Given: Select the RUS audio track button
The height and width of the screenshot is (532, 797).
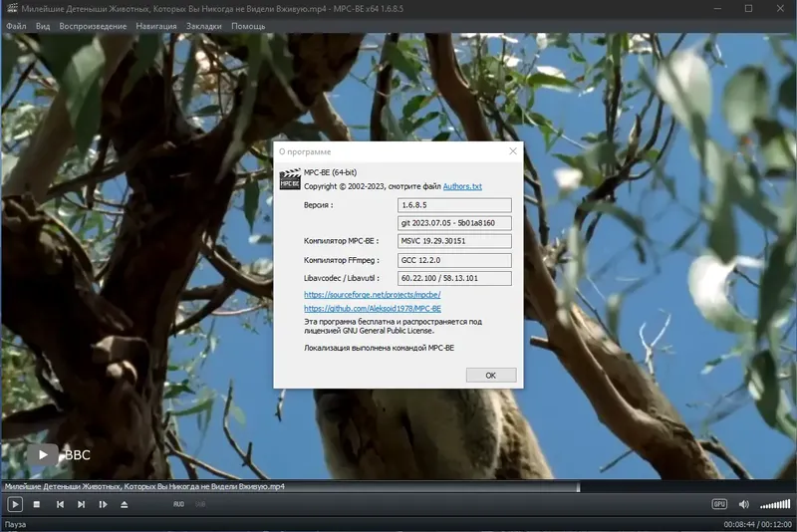Looking at the screenshot, I should (179, 504).
